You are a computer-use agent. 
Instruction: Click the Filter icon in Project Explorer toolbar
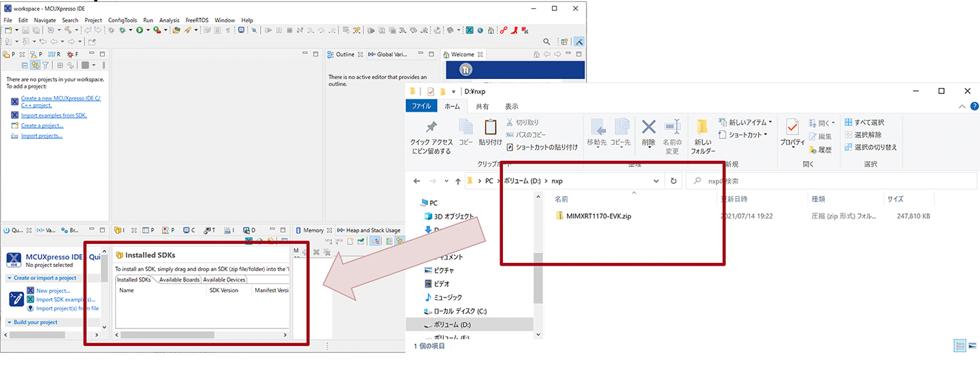46,65
